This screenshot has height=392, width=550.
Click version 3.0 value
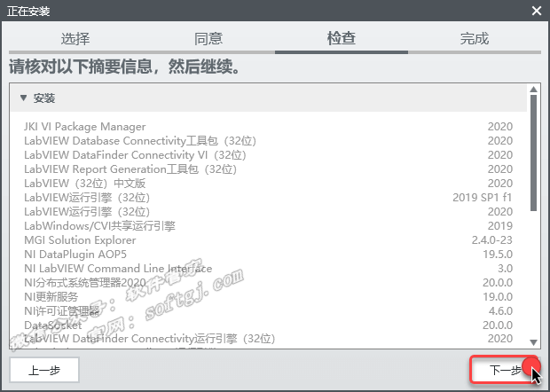[x=505, y=269]
